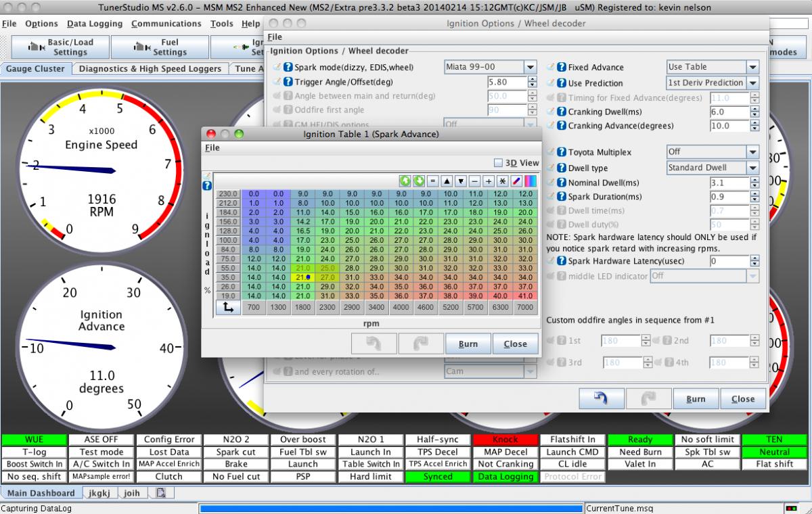This screenshot has width=812, height=514.
Task: Click the asterisk multiply-cells table icon
Action: click(502, 181)
